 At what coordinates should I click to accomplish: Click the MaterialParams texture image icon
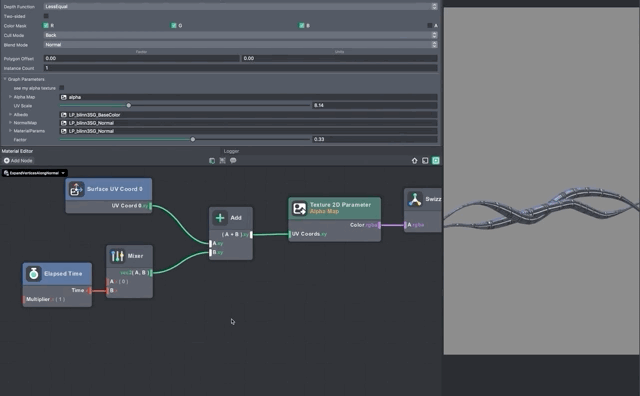(x=64, y=131)
